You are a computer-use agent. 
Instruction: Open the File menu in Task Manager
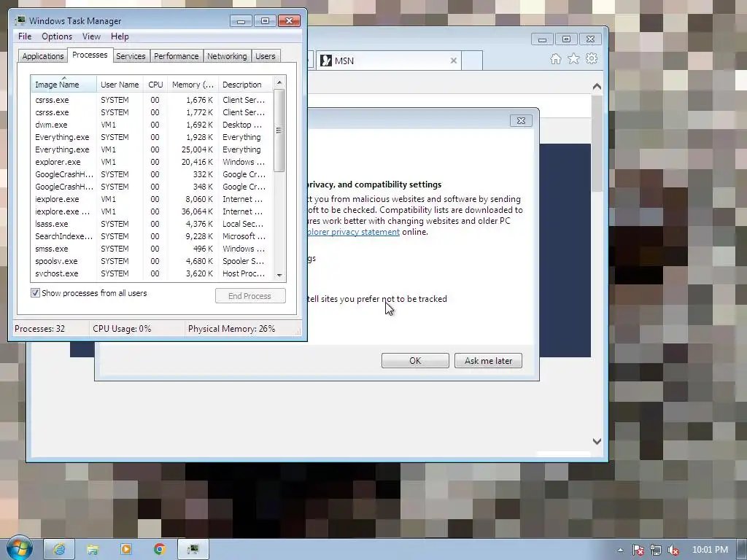click(x=25, y=36)
